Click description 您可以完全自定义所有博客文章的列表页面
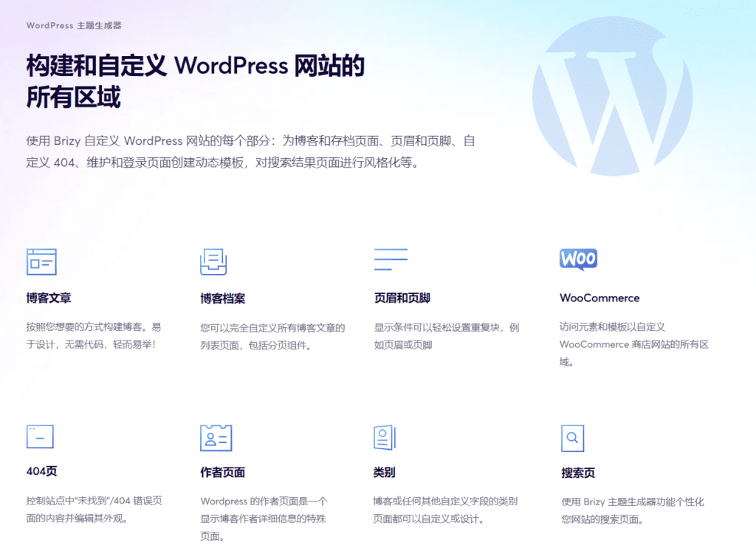This screenshot has height=551, width=756. (273, 337)
